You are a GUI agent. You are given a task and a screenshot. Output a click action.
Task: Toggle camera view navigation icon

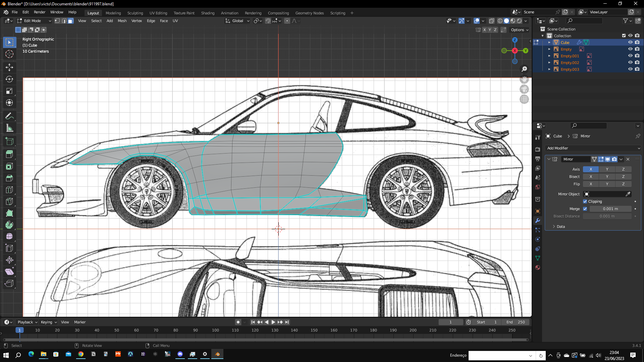[x=524, y=89]
